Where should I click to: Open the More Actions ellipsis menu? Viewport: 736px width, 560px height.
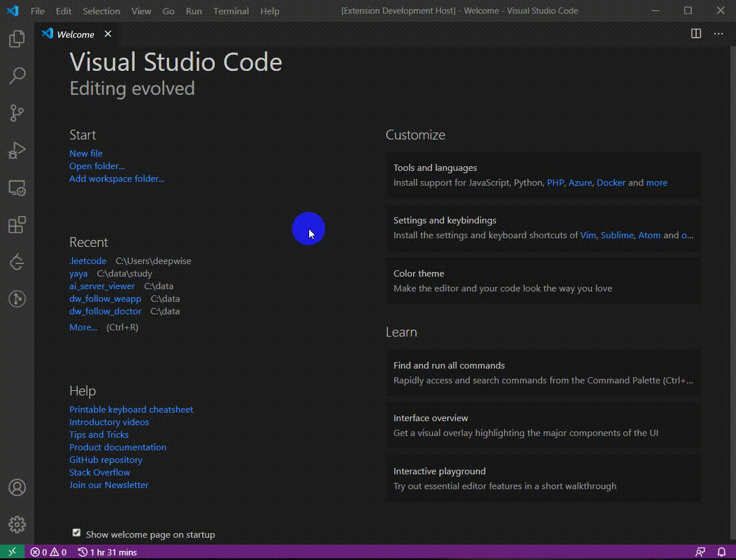click(719, 34)
